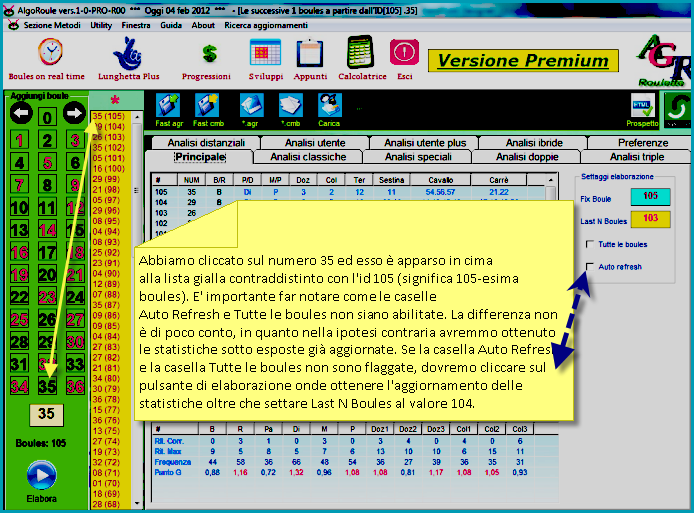This screenshot has height=513, width=694.
Task: Click the Fix Boule field showing 105
Action: (x=650, y=196)
